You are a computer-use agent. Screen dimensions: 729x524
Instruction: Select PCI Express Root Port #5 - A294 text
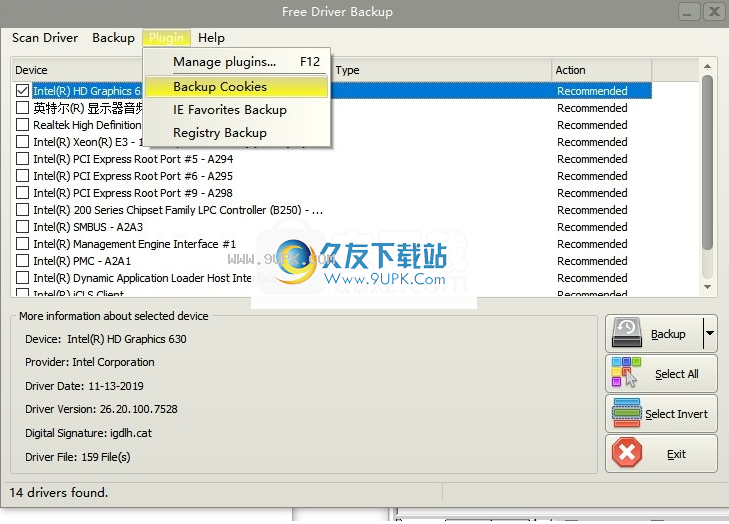point(133,159)
